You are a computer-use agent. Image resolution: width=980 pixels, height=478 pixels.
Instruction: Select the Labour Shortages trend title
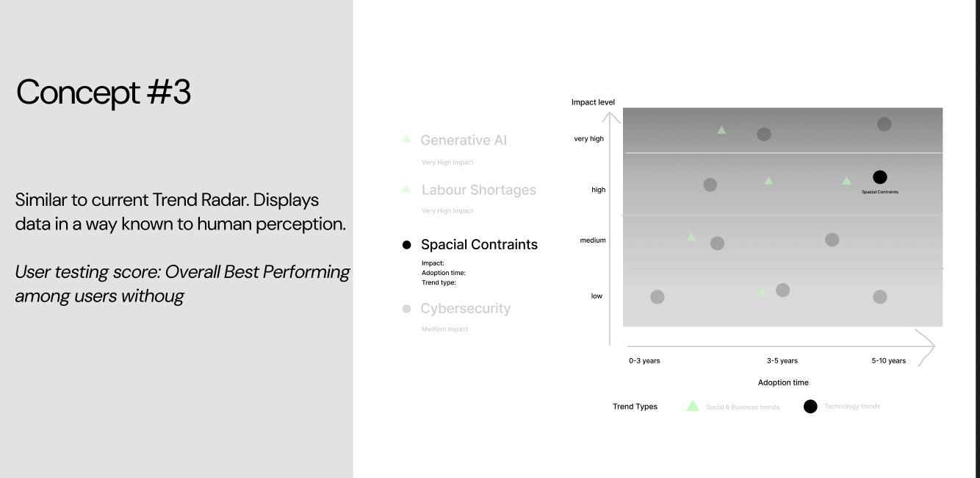479,190
